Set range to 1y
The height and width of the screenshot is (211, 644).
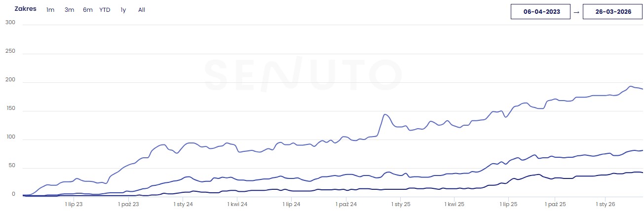pos(123,10)
